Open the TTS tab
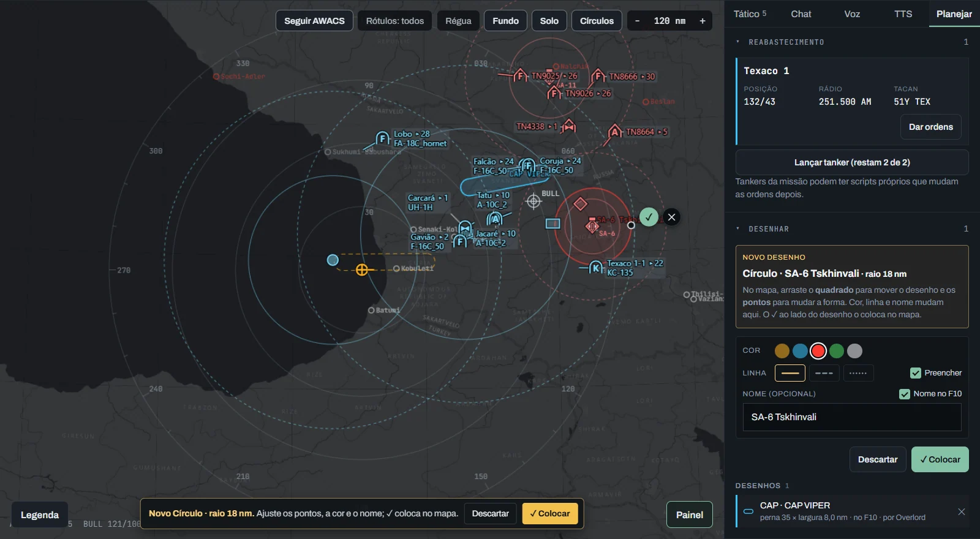980x539 pixels. pyautogui.click(x=903, y=13)
